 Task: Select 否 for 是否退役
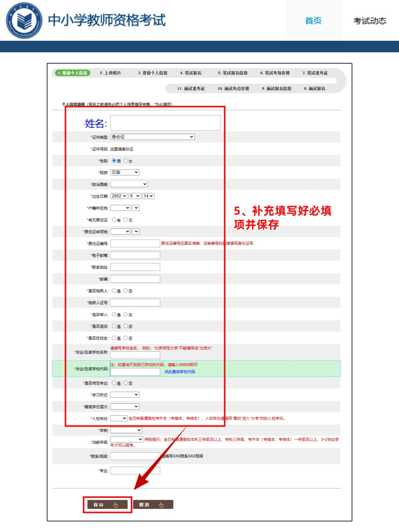126,326
